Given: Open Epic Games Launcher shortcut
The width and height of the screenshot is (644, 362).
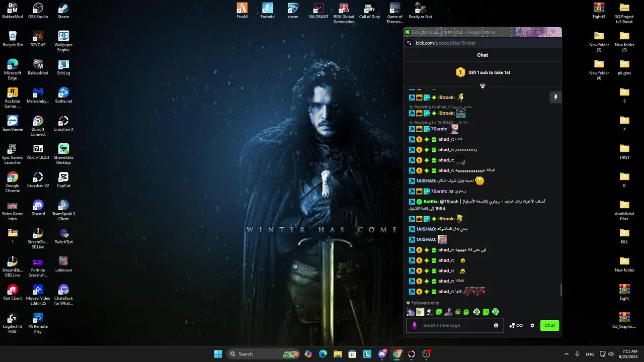Looking at the screenshot, I should [x=13, y=154].
